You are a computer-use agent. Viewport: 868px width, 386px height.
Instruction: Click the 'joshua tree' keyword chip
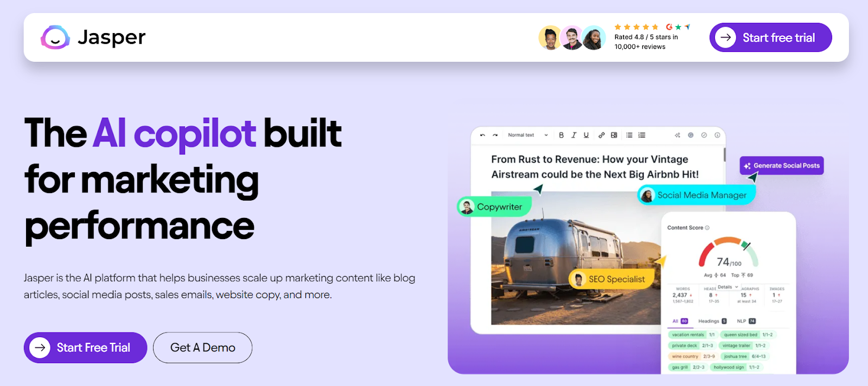point(744,356)
